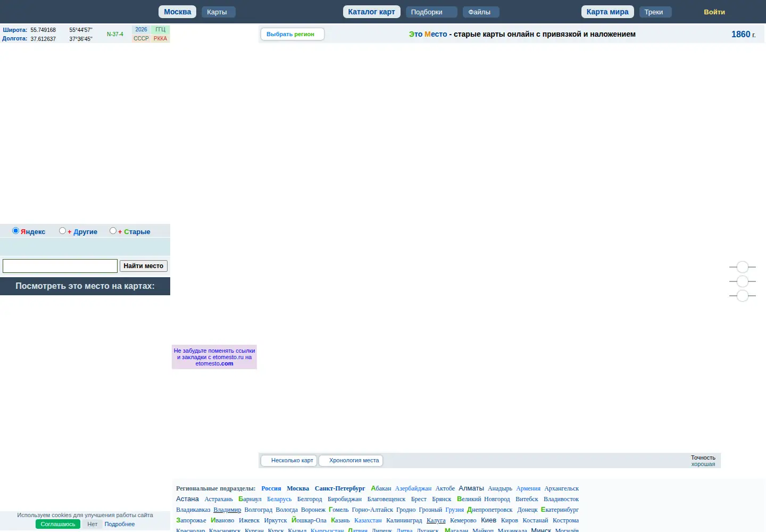Open the Астана regional link
This screenshot has height=532, width=766.
click(x=187, y=499)
